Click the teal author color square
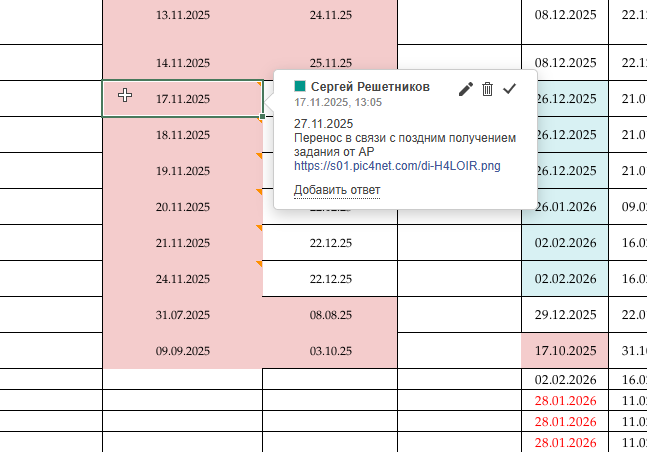This screenshot has width=647, height=452. [300, 87]
